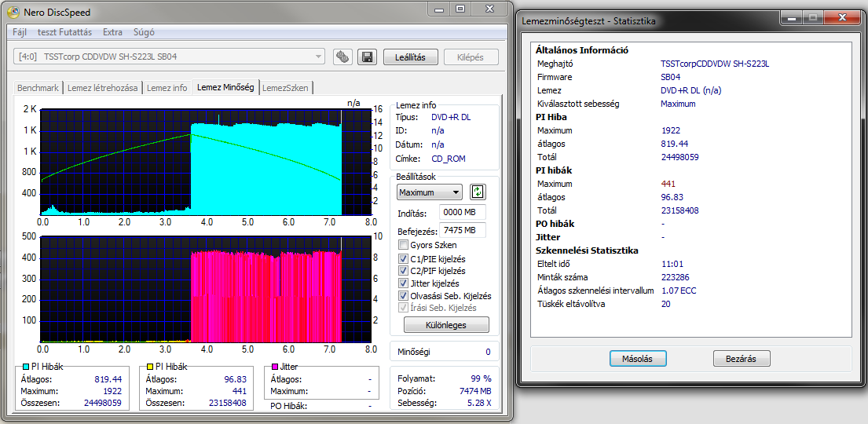Switch to the LemezSzken tab
Viewport: 868px width, 424px height.
pos(287,87)
